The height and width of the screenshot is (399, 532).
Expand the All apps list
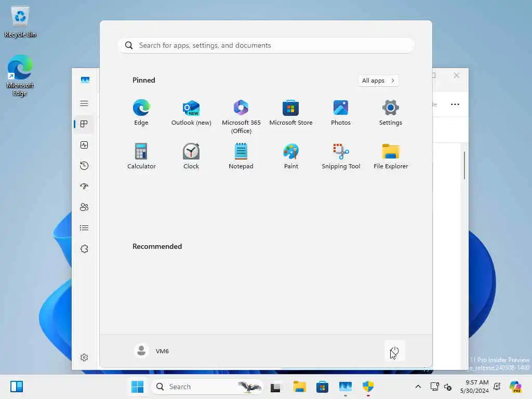tap(378, 81)
